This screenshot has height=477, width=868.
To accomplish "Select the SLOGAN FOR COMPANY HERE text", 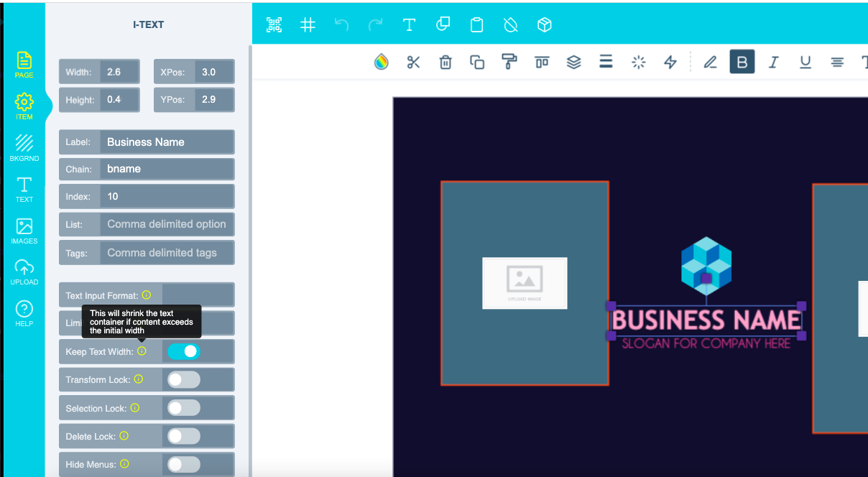I will click(x=706, y=343).
